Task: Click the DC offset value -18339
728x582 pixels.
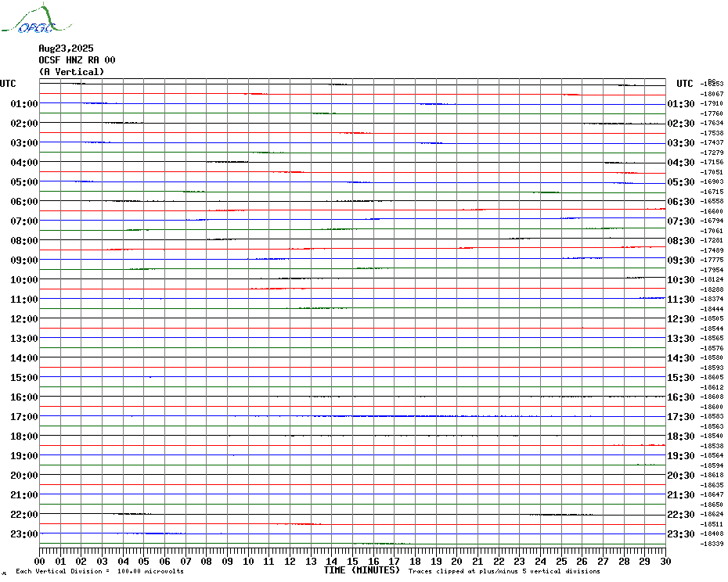Action: click(x=712, y=544)
